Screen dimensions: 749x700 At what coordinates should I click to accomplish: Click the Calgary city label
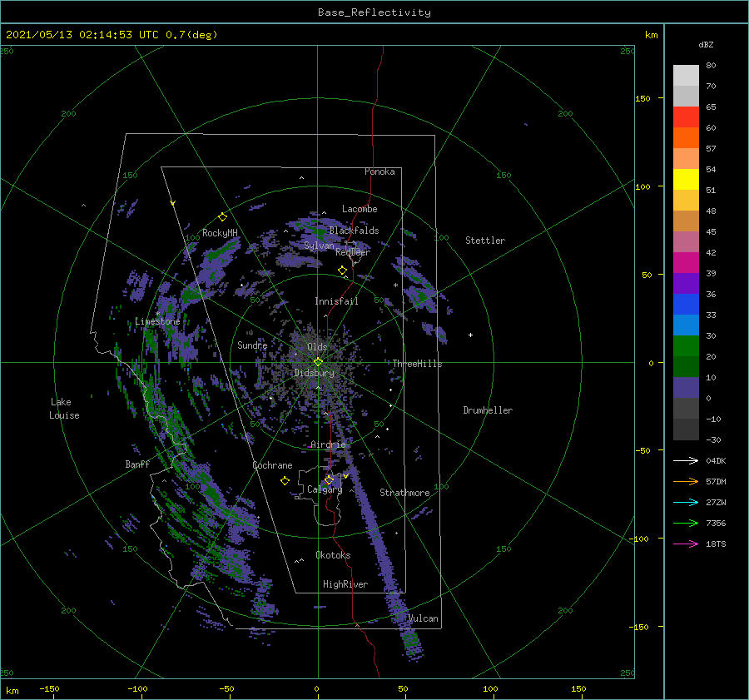click(x=325, y=489)
